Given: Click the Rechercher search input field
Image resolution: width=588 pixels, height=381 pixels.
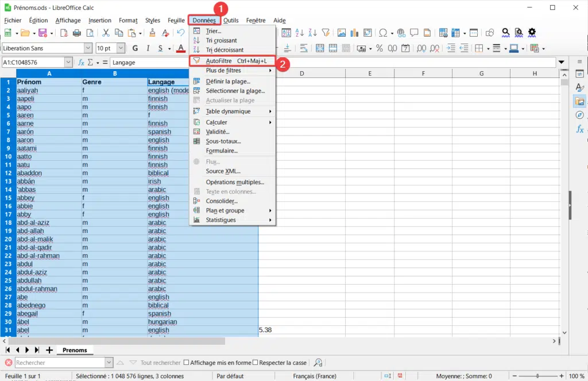Looking at the screenshot, I should (60, 363).
